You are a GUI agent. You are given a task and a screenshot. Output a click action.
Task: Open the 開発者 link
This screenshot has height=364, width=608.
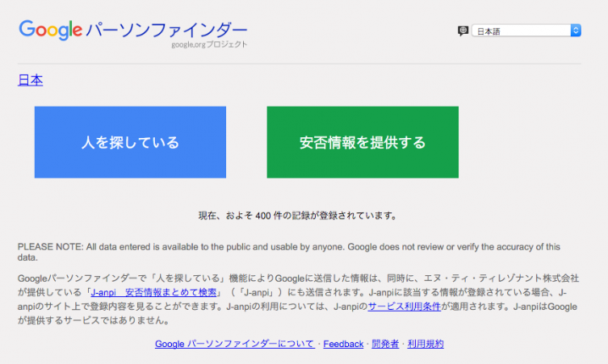(x=385, y=344)
